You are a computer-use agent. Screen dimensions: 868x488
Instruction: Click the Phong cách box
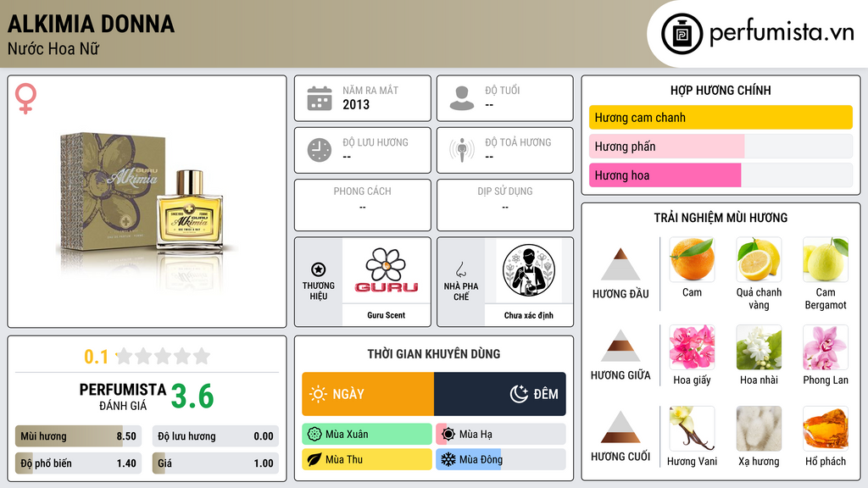pyautogui.click(x=363, y=205)
